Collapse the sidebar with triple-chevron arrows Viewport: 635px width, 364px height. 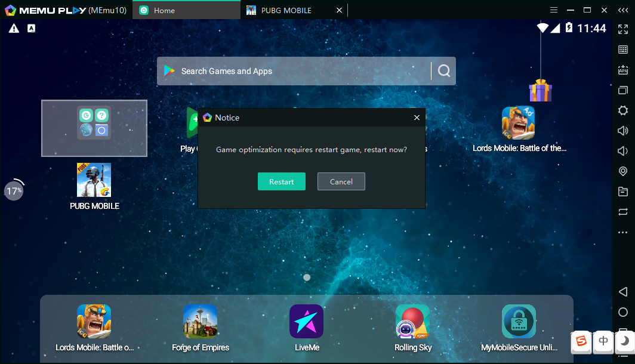[x=623, y=10]
